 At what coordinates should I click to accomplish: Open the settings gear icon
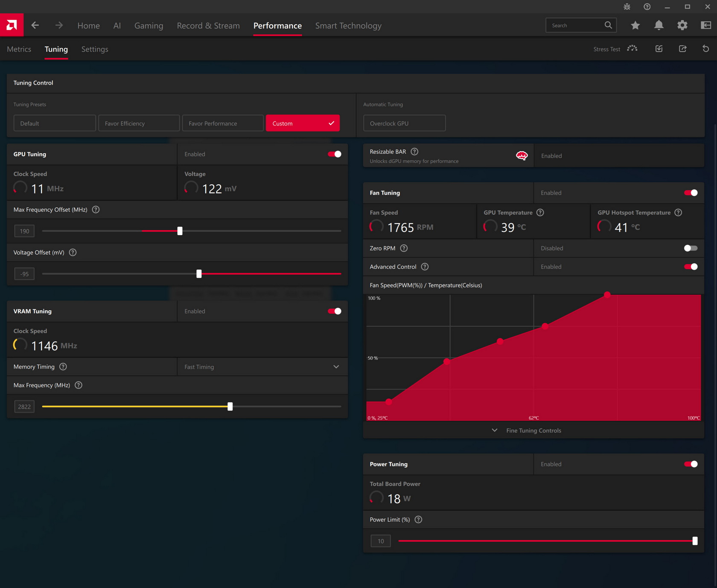(682, 26)
